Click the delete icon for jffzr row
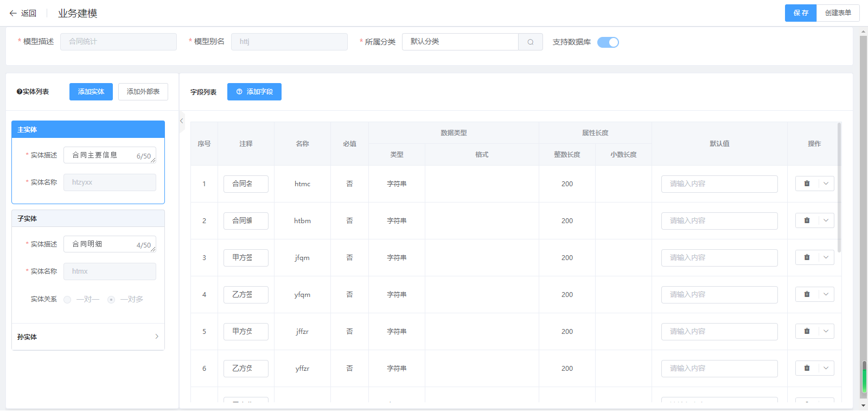This screenshot has width=868, height=411. [807, 331]
